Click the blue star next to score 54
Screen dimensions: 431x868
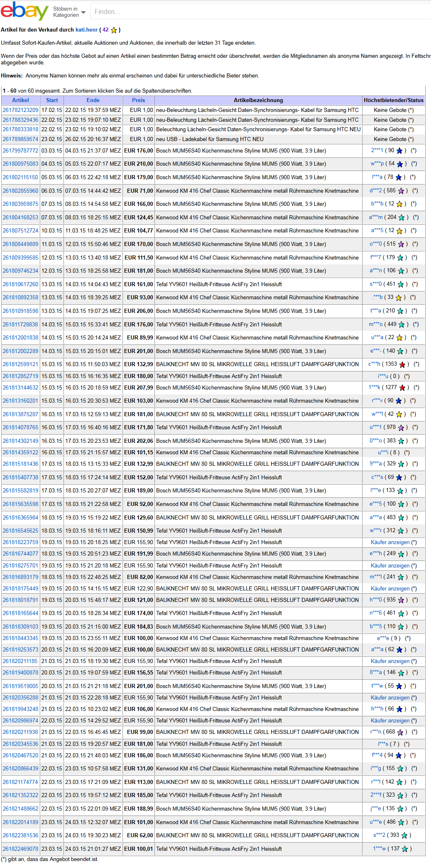click(400, 164)
